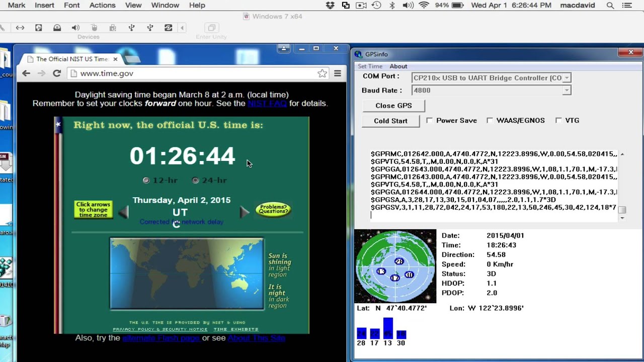Click NMEA log scrollbar down arrow
The height and width of the screenshot is (362, 644).
click(x=622, y=218)
